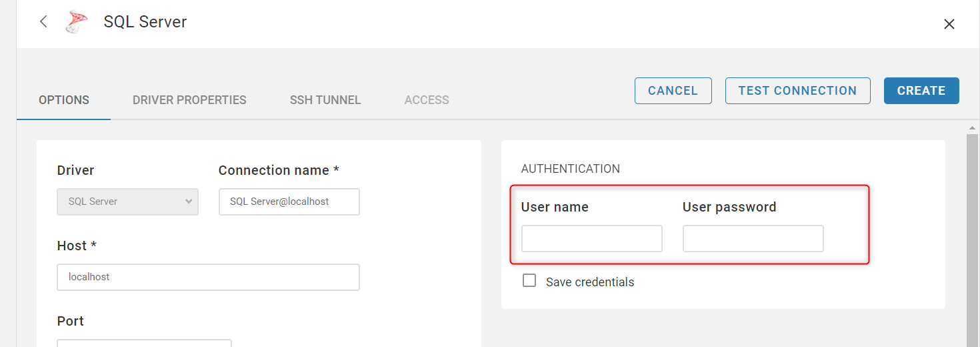This screenshot has width=980, height=347.
Task: Go back using the left chevron arrow
Action: coord(43,21)
